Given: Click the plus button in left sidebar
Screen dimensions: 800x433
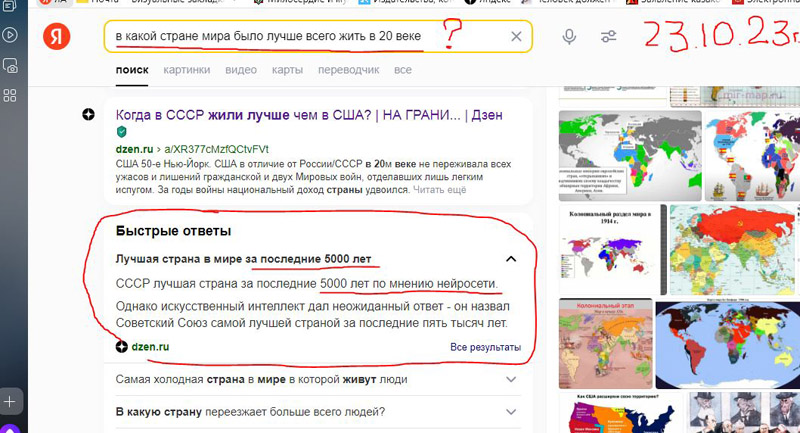Looking at the screenshot, I should [x=9, y=401].
